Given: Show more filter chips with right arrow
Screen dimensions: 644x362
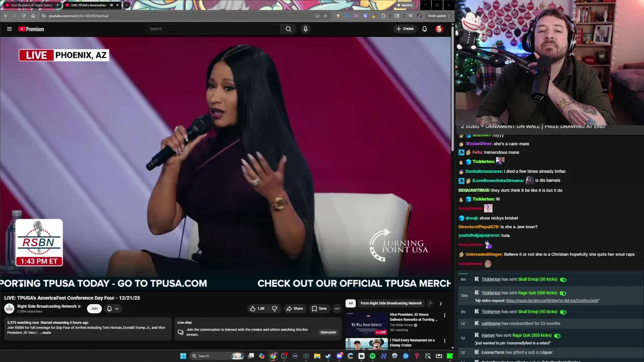Looking at the screenshot, I should click(440, 303).
